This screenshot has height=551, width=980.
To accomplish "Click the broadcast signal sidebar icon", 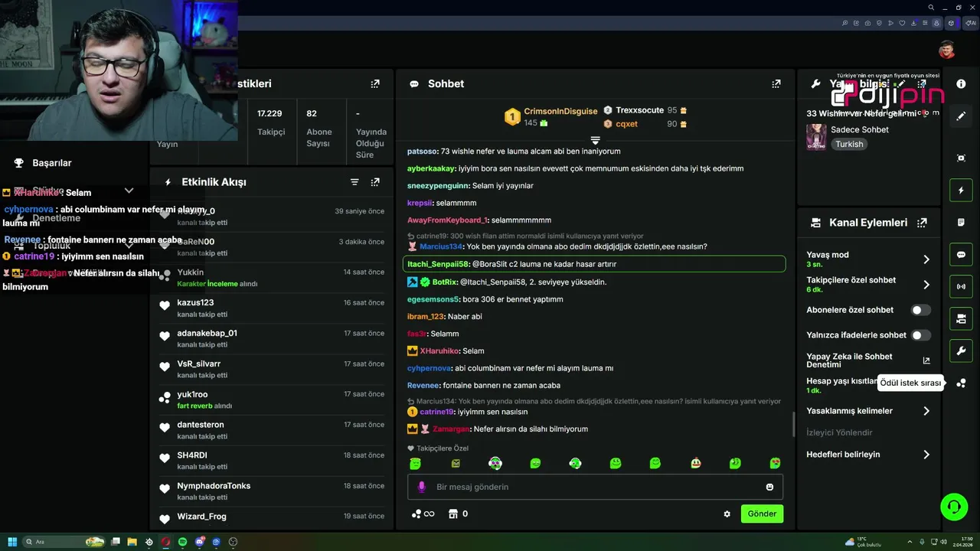I will click(961, 287).
